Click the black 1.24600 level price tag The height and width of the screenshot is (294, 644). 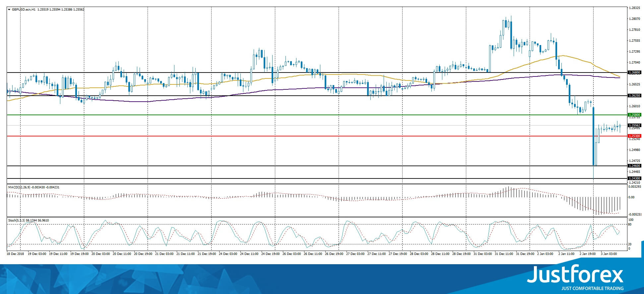click(x=635, y=166)
